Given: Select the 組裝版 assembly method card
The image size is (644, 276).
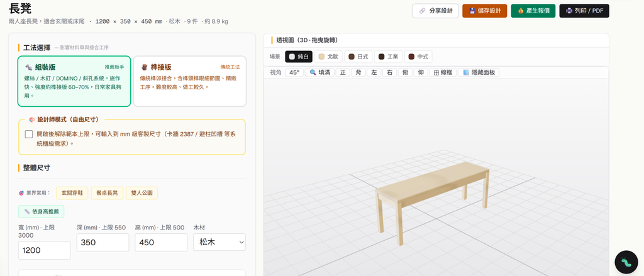Looking at the screenshot, I should pyautogui.click(x=74, y=81).
